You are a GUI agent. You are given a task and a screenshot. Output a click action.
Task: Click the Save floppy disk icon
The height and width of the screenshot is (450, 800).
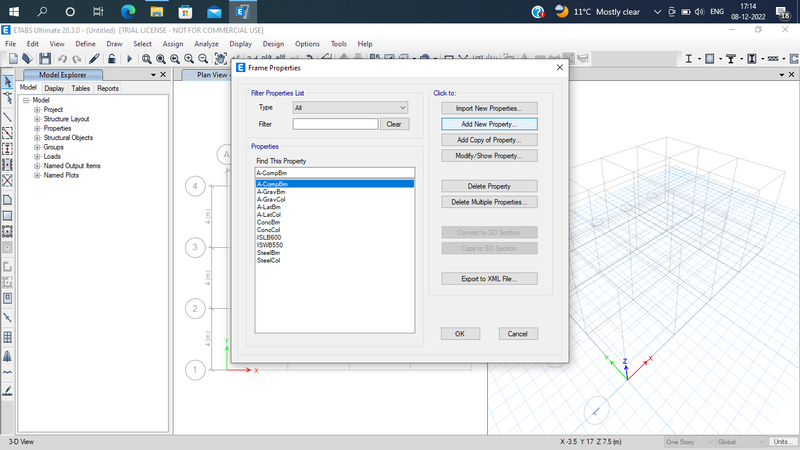[x=45, y=59]
